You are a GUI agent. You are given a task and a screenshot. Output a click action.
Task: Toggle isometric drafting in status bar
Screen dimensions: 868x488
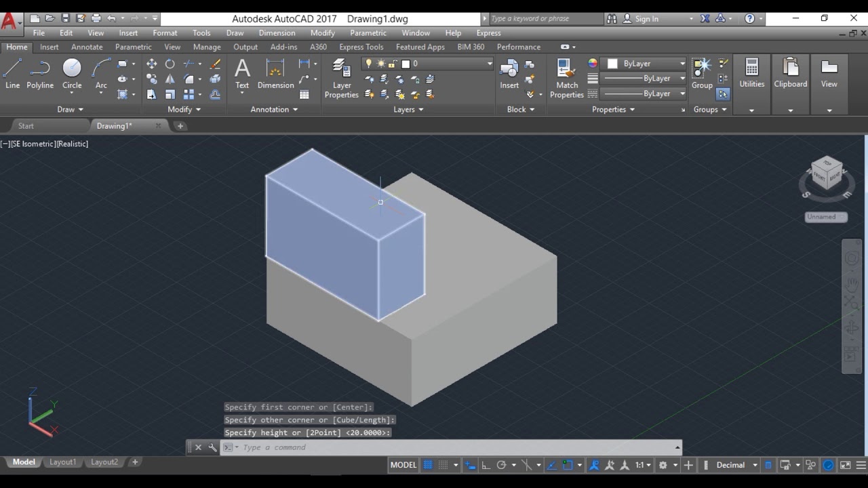coord(528,465)
